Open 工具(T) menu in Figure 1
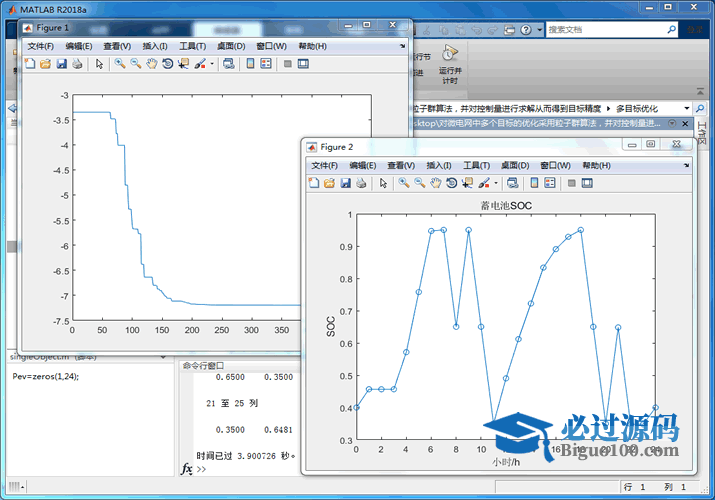 pos(192,46)
